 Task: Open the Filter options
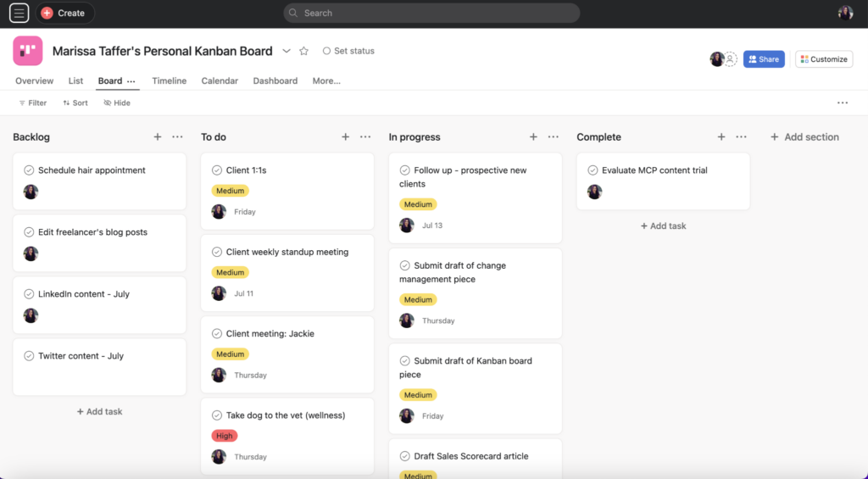(33, 103)
